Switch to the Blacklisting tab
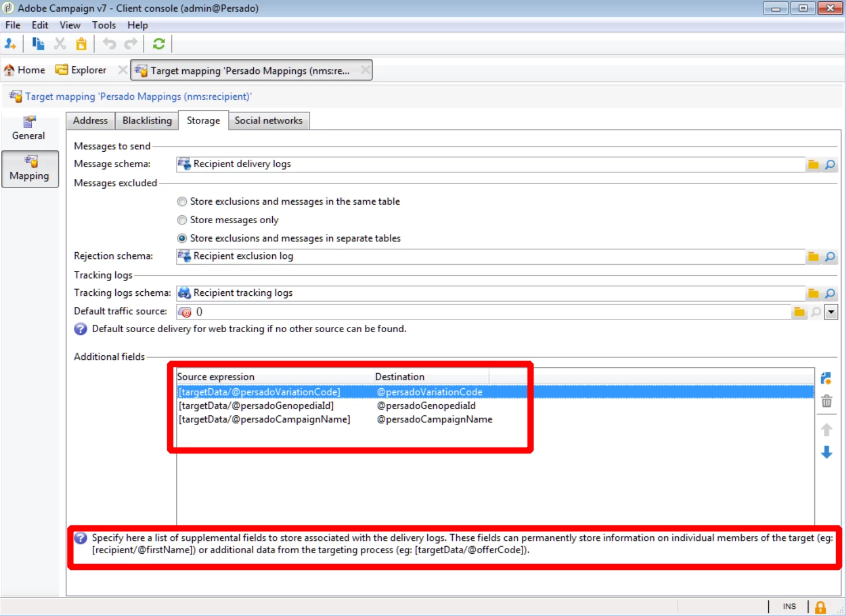Image resolution: width=846 pixels, height=616 pixels. point(147,121)
